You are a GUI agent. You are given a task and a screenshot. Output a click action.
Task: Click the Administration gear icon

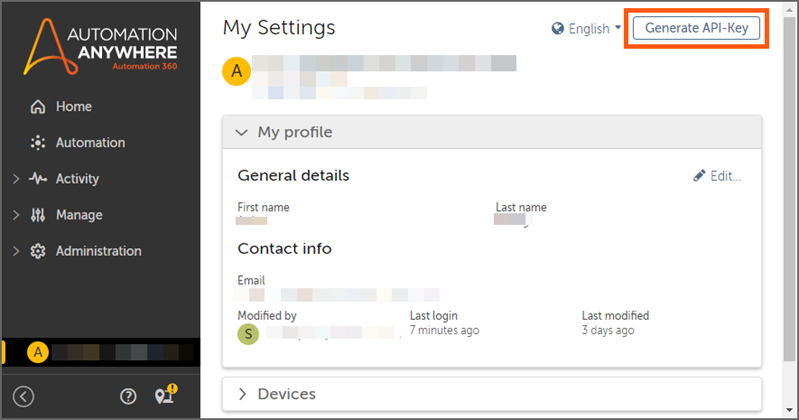[x=38, y=251]
